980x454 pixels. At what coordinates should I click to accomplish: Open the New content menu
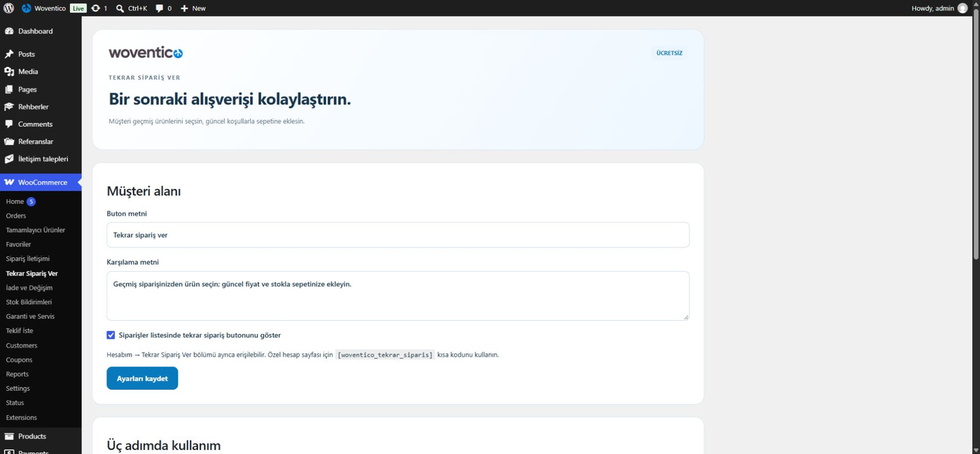pyautogui.click(x=193, y=8)
